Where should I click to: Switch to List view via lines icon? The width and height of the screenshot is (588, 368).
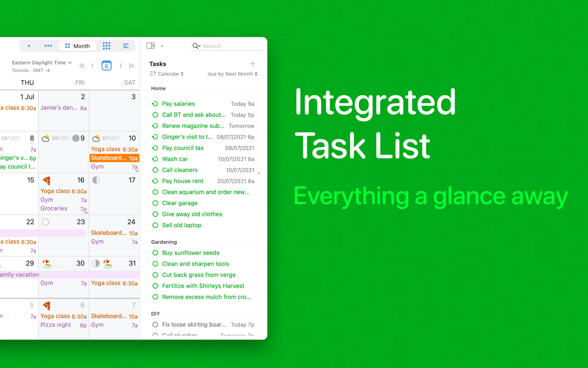pyautogui.click(x=126, y=46)
